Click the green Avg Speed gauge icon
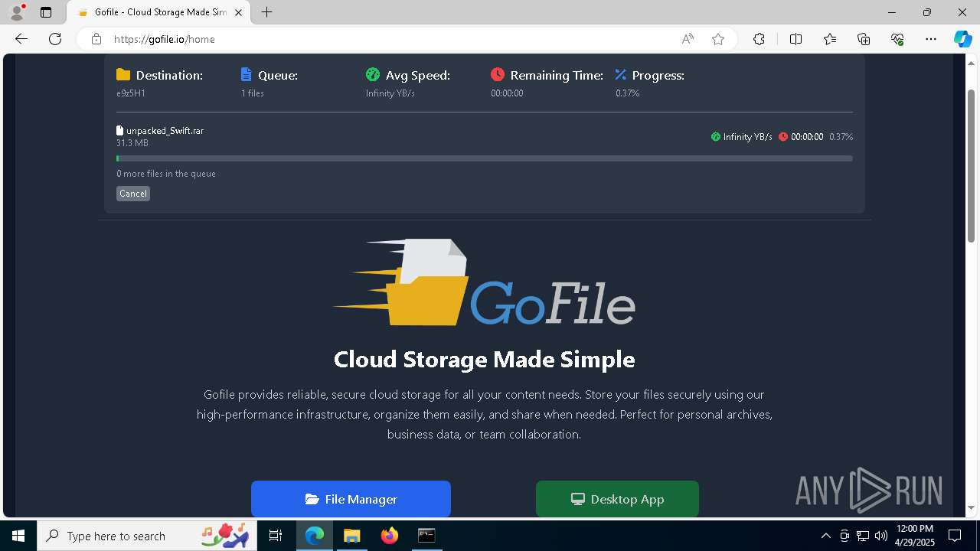Screen dimensions: 980x551 (373, 74)
